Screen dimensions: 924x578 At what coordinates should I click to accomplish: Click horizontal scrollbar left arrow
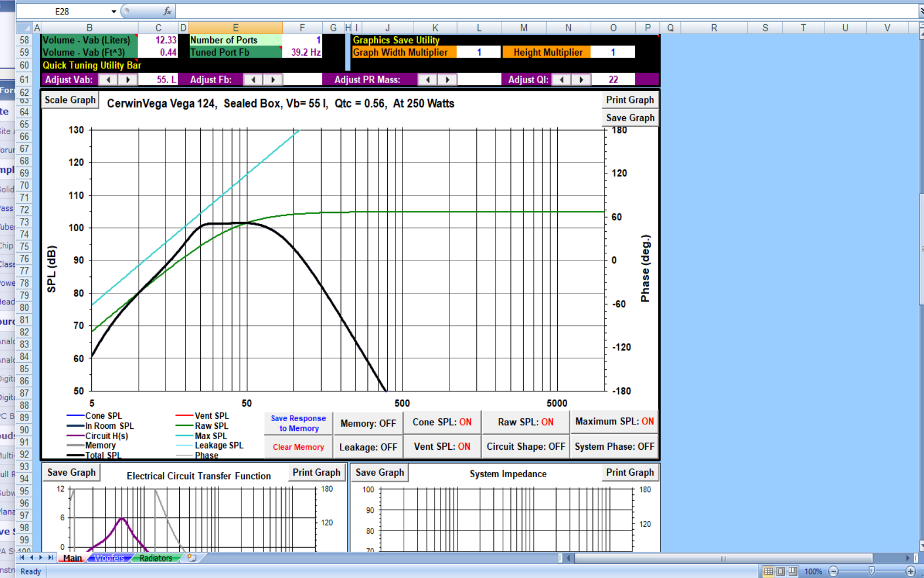click(568, 558)
